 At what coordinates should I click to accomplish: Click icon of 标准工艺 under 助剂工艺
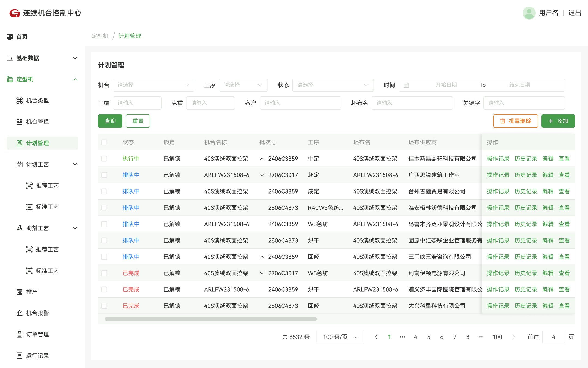[x=29, y=270]
